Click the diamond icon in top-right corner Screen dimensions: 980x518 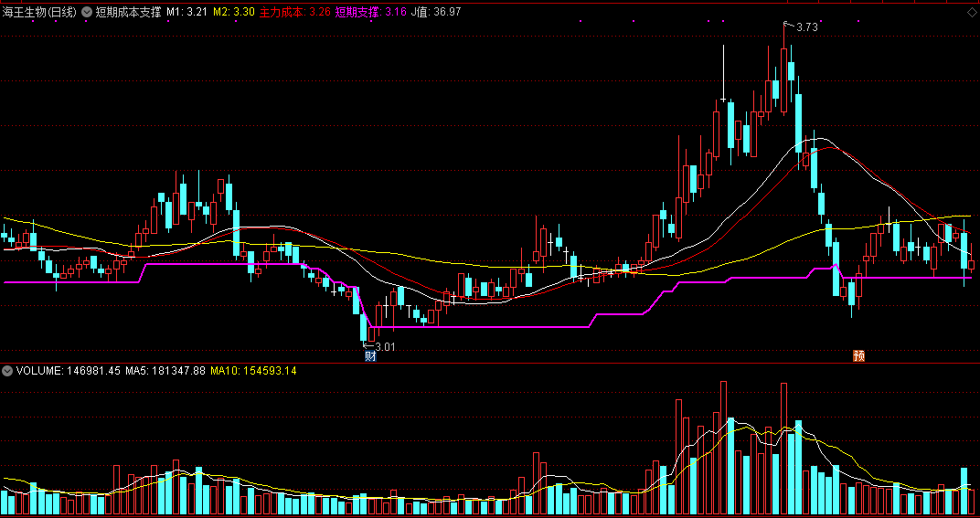(971, 12)
